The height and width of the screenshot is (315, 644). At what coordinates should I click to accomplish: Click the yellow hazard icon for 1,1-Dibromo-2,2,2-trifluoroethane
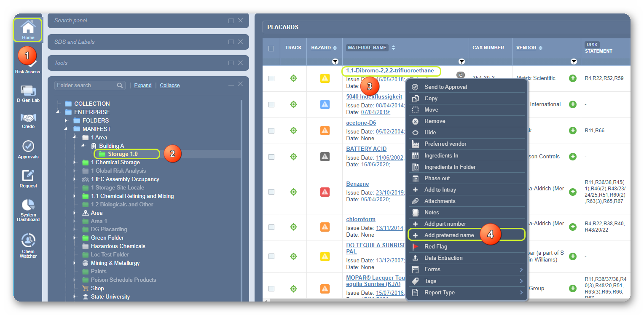coord(325,78)
